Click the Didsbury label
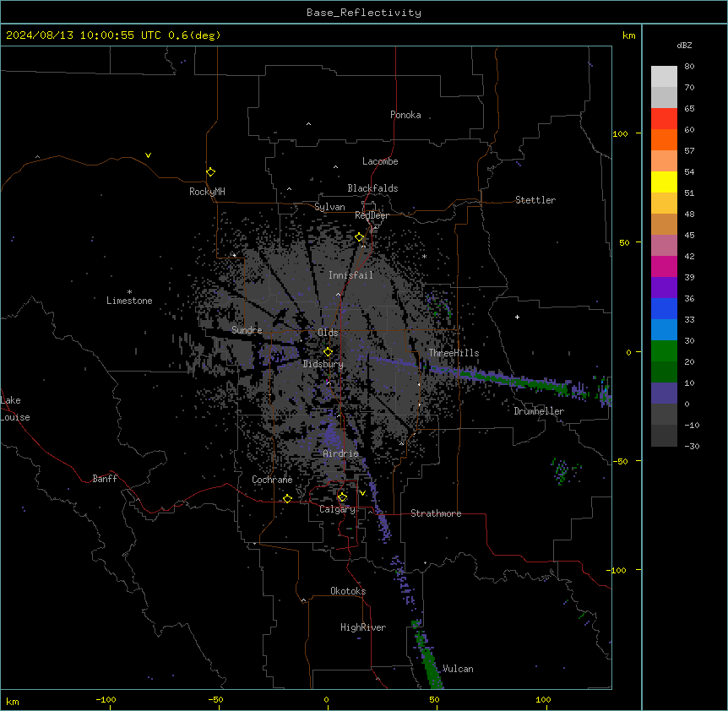This screenshot has width=728, height=711. pos(323,364)
